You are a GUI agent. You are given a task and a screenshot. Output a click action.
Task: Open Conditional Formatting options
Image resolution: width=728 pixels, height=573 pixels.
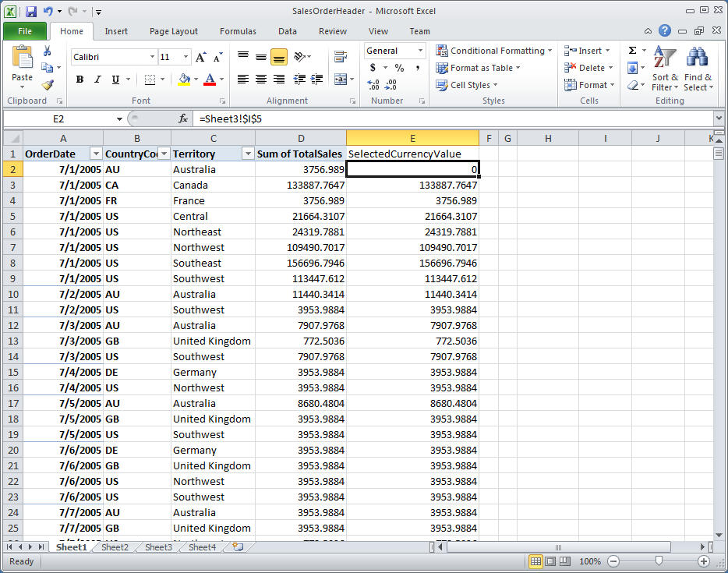point(492,50)
